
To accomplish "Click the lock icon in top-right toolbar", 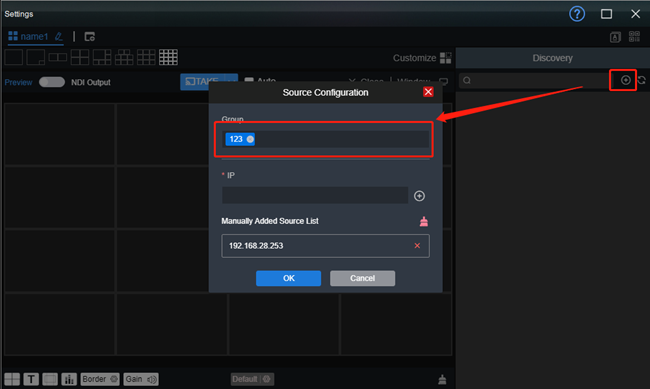I will point(615,37).
